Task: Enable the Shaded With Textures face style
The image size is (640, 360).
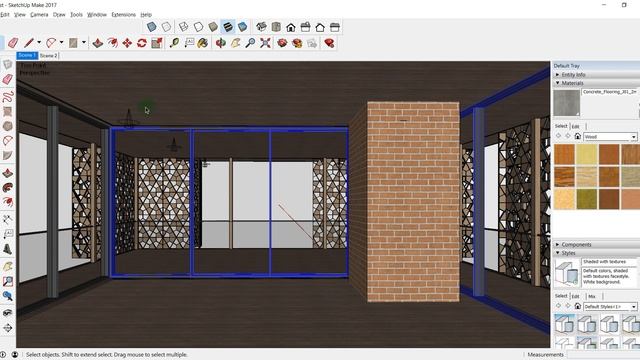Action: tap(228, 27)
